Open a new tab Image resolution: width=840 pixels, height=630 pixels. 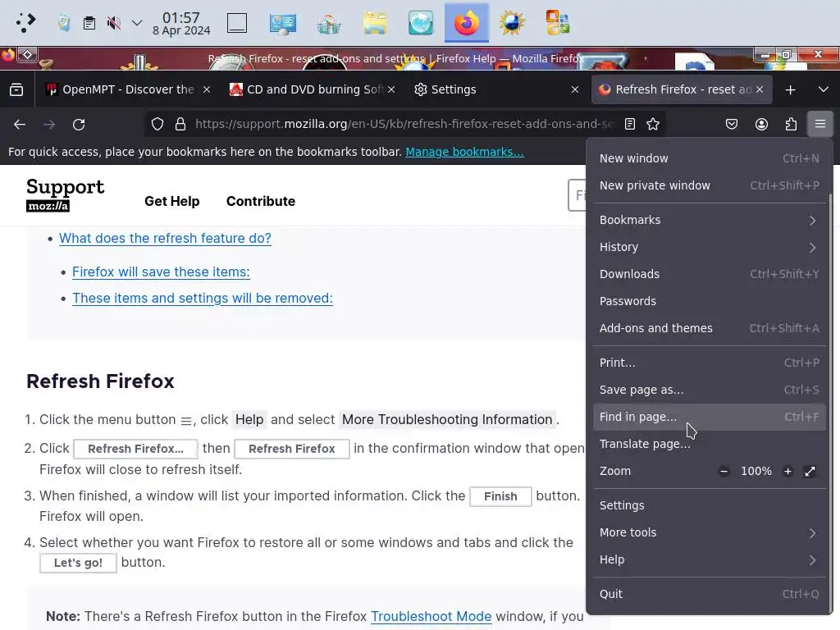790,90
